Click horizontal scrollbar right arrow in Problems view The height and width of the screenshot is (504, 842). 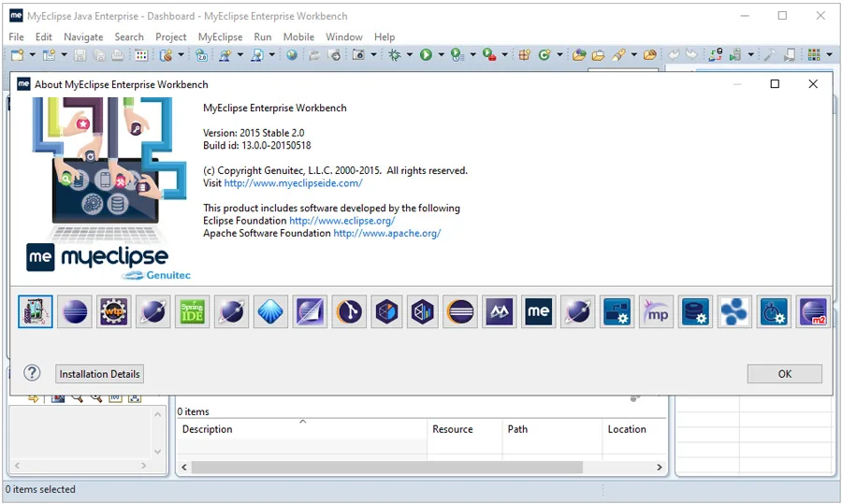point(660,468)
